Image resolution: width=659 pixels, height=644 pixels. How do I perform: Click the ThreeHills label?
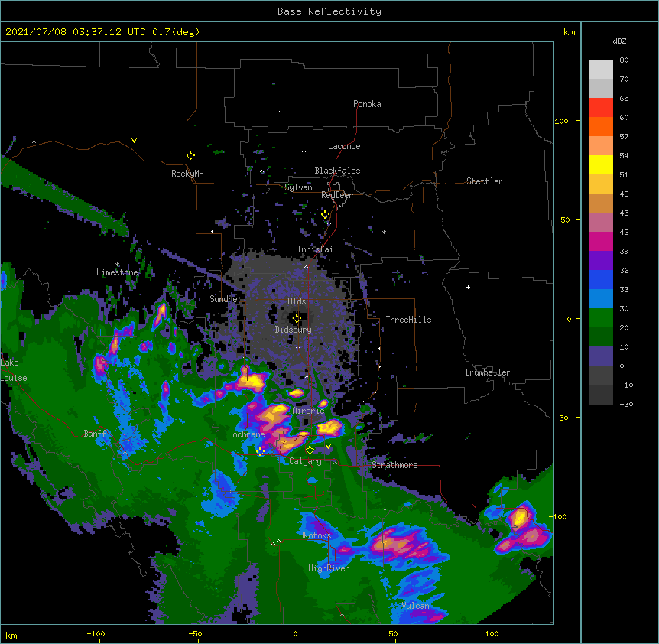408,320
